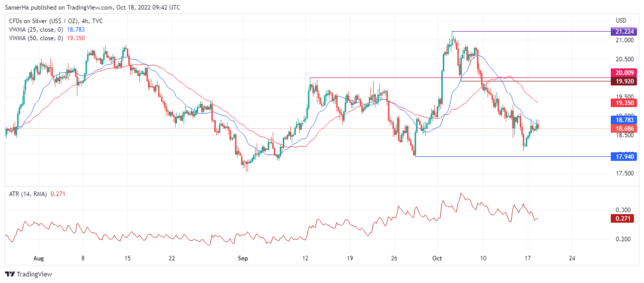Click the USD currency label
Screen dimensions: 644x283
tap(621, 21)
